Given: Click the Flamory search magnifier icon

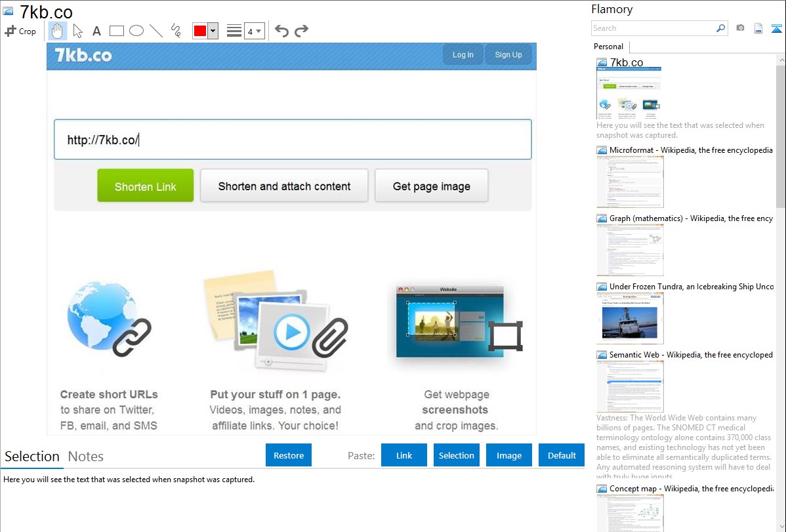Looking at the screenshot, I should coord(720,28).
